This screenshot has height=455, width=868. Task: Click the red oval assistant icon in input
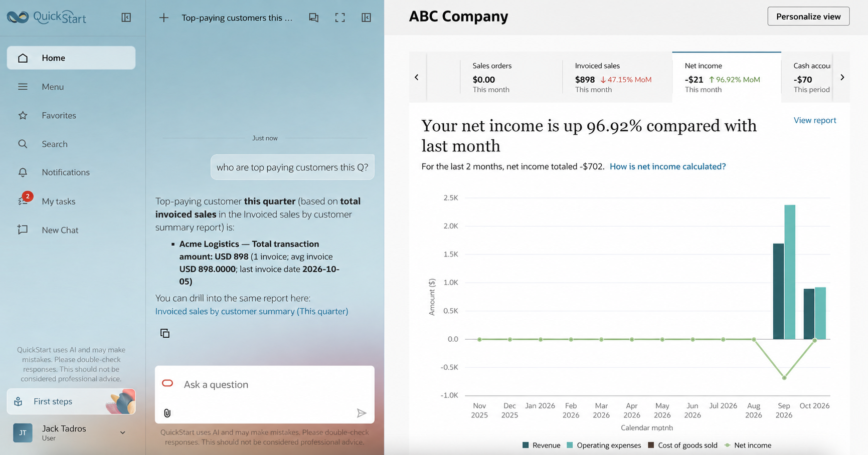click(x=167, y=383)
